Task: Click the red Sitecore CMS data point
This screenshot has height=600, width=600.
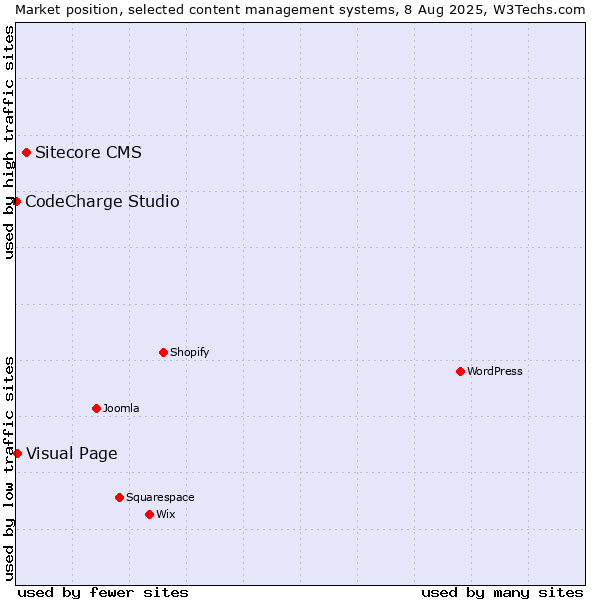Action: (26, 153)
